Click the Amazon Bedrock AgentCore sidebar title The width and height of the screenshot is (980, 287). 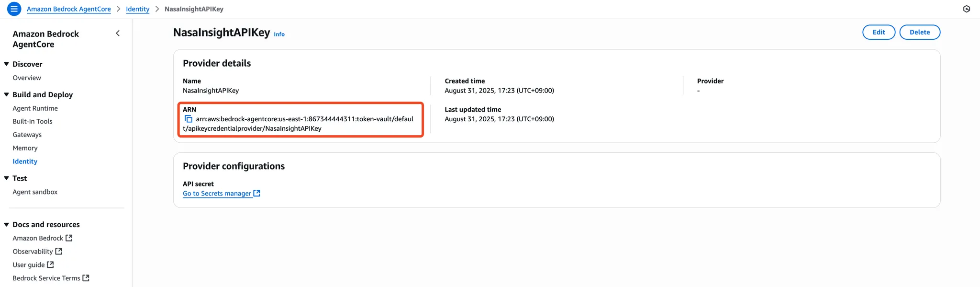pos(46,39)
